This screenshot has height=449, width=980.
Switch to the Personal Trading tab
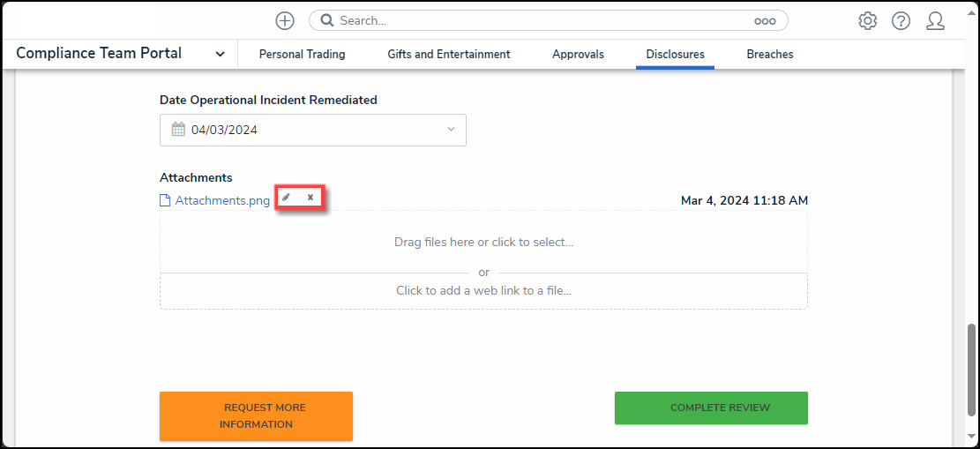pos(302,54)
